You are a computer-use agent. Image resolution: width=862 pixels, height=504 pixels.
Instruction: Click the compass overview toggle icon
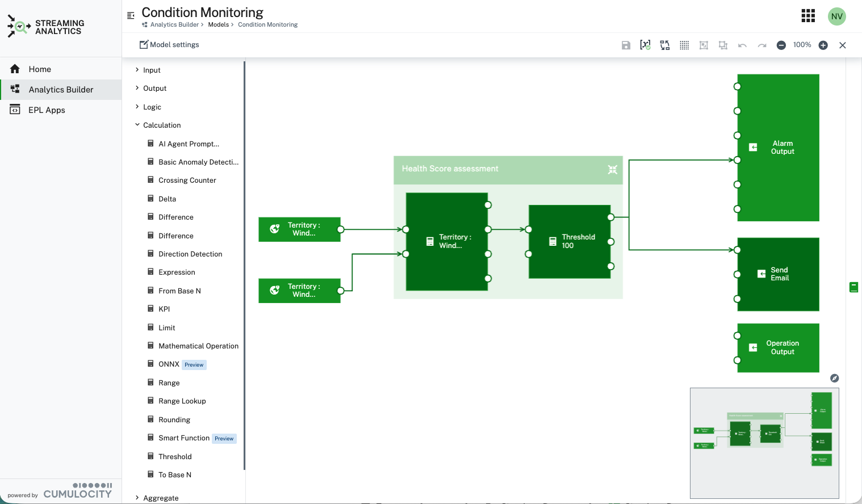(x=834, y=378)
